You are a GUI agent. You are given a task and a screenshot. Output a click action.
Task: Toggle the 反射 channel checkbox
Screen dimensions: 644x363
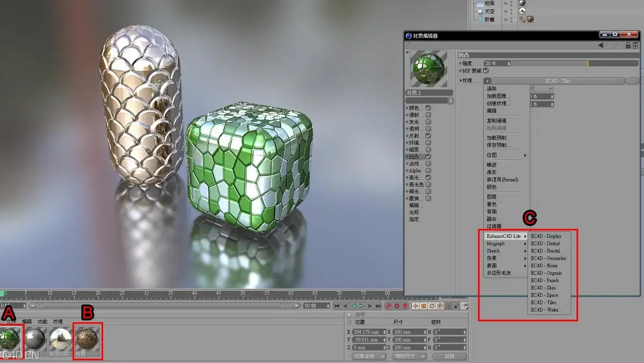pyautogui.click(x=428, y=136)
